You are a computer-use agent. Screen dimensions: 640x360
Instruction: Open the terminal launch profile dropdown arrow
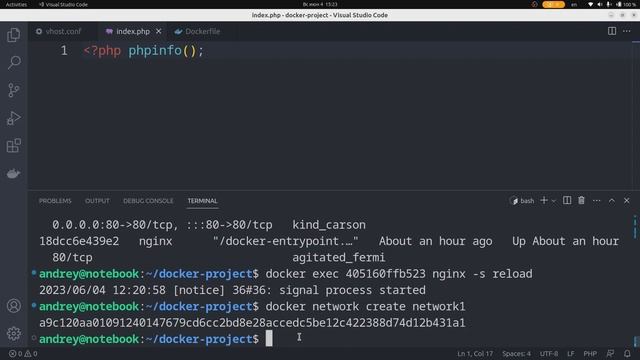(x=553, y=201)
